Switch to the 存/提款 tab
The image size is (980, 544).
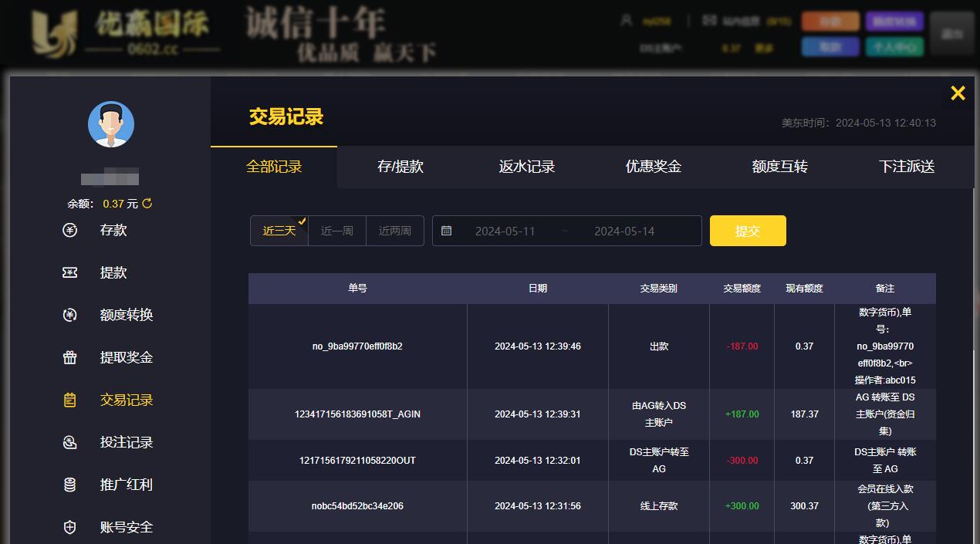tap(400, 167)
